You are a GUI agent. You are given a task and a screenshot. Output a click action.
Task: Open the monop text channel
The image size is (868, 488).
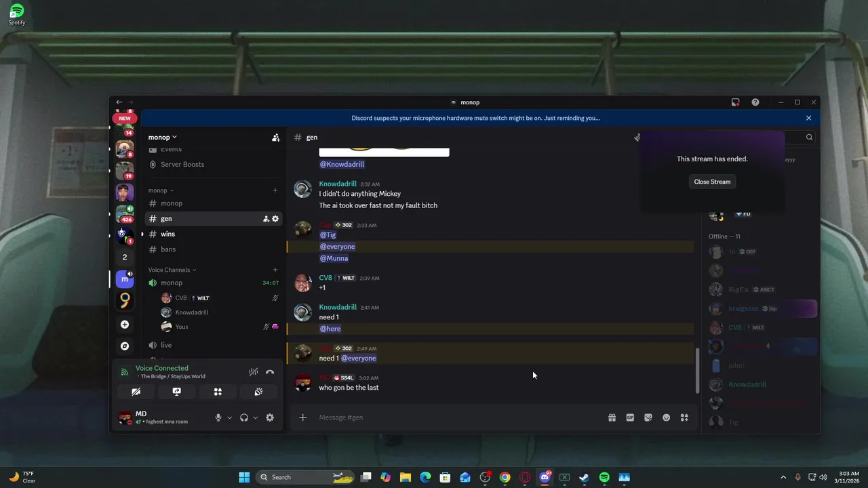(x=213, y=203)
